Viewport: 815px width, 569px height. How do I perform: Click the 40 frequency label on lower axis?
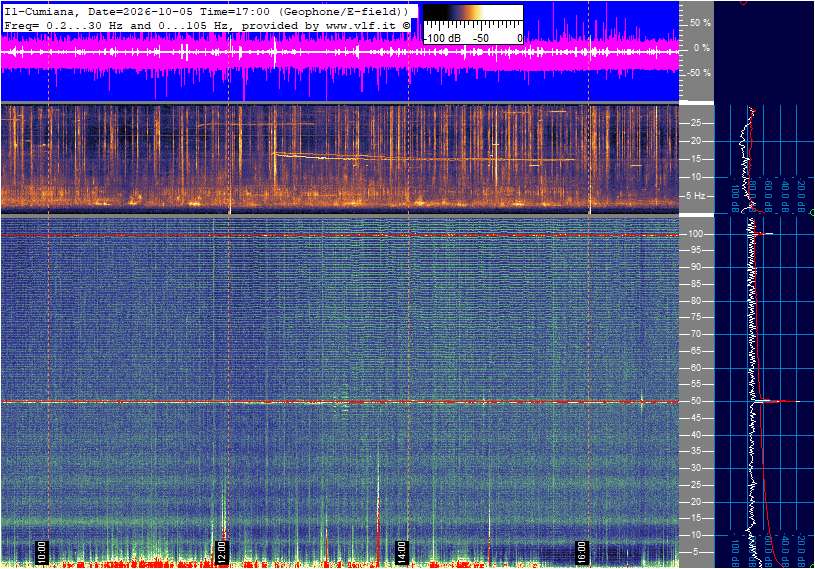click(x=695, y=435)
